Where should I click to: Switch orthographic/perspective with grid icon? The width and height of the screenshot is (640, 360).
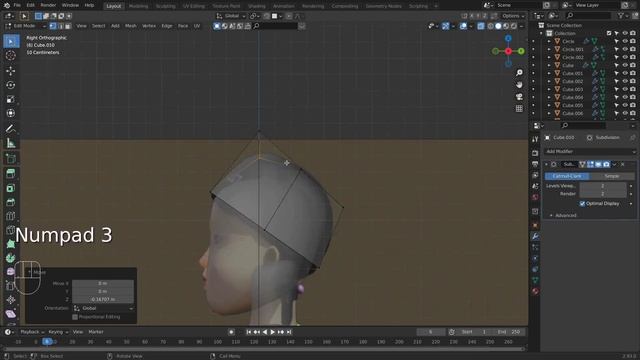click(x=519, y=109)
